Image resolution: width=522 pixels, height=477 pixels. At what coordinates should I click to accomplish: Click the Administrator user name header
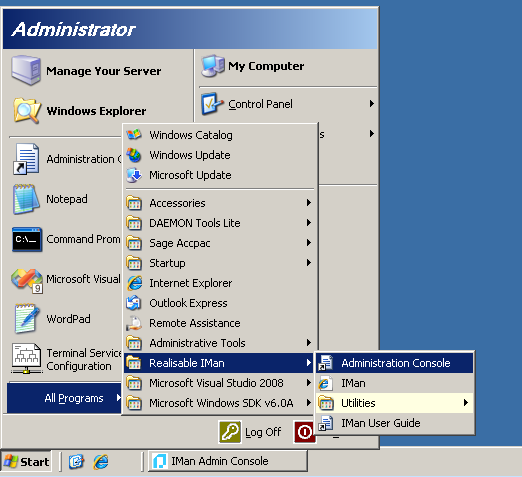[73, 29]
